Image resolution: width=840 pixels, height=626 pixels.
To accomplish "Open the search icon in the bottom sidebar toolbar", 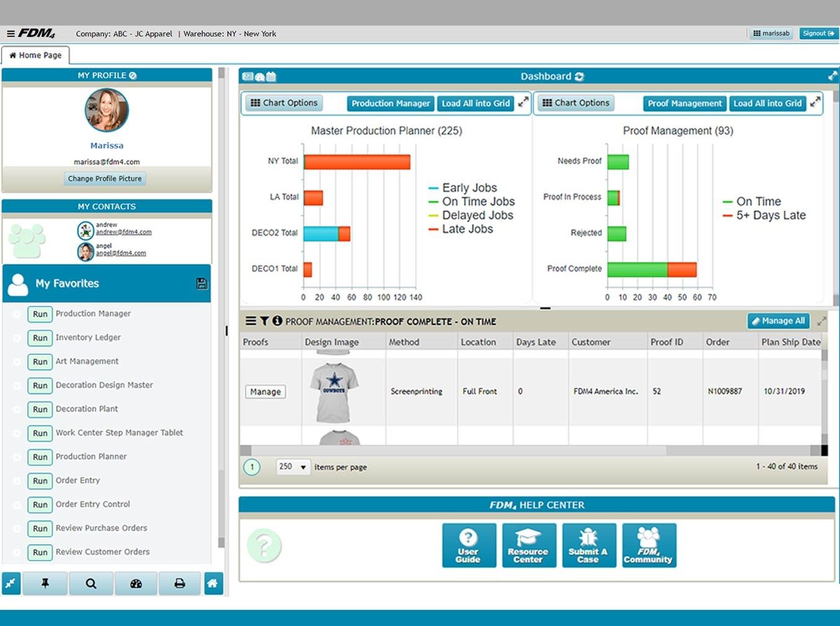I will [x=91, y=583].
